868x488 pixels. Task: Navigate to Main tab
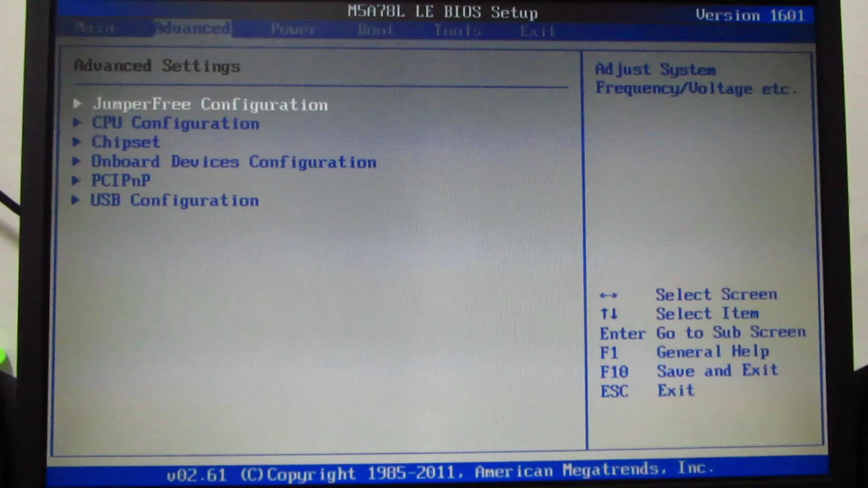coord(95,30)
